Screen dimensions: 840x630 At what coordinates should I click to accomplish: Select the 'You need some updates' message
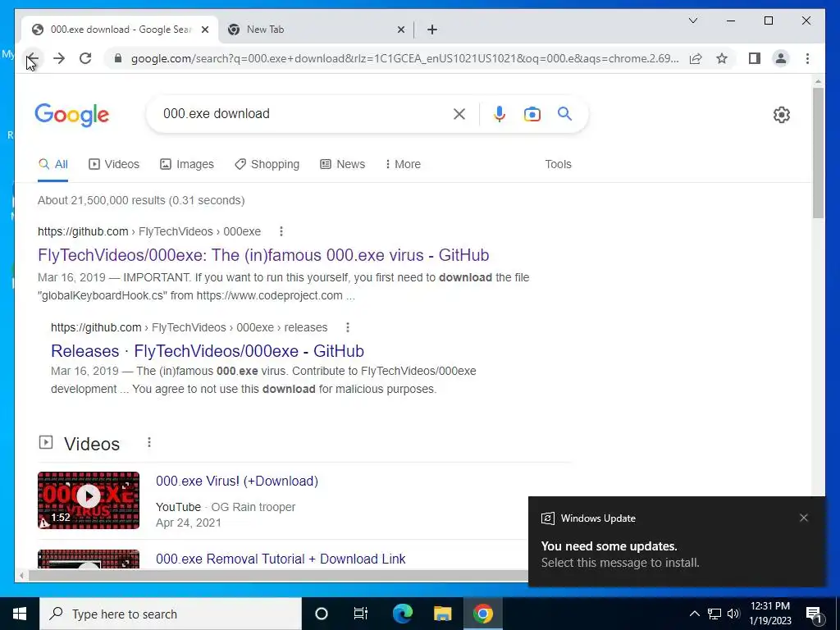[609, 546]
